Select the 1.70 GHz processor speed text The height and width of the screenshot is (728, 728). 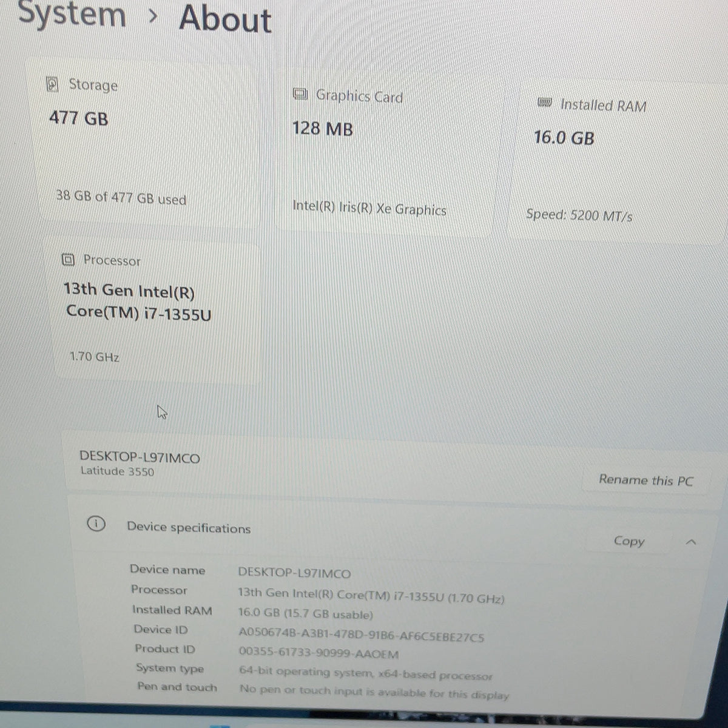pos(94,356)
